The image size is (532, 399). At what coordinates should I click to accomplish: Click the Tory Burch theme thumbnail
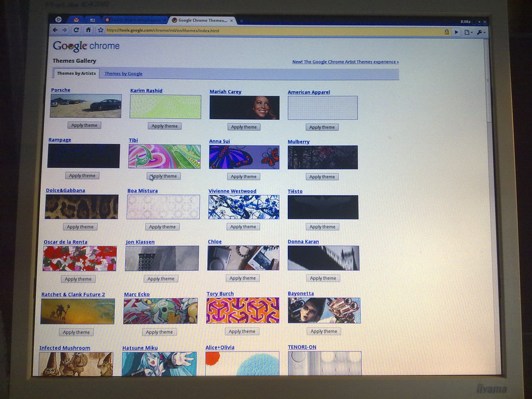pos(242,311)
